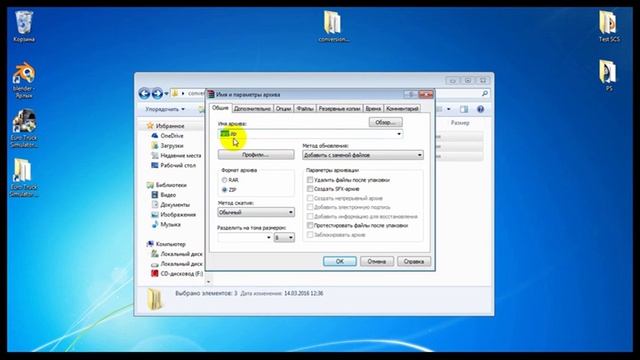The image size is (640, 360).
Task: Click Размер column header in Explorer
Action: (x=460, y=123)
